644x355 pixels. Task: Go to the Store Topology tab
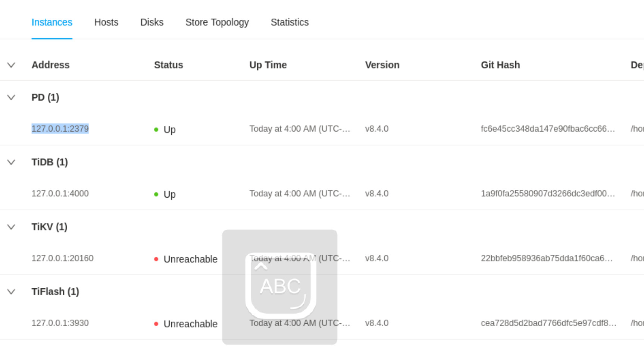tap(217, 22)
